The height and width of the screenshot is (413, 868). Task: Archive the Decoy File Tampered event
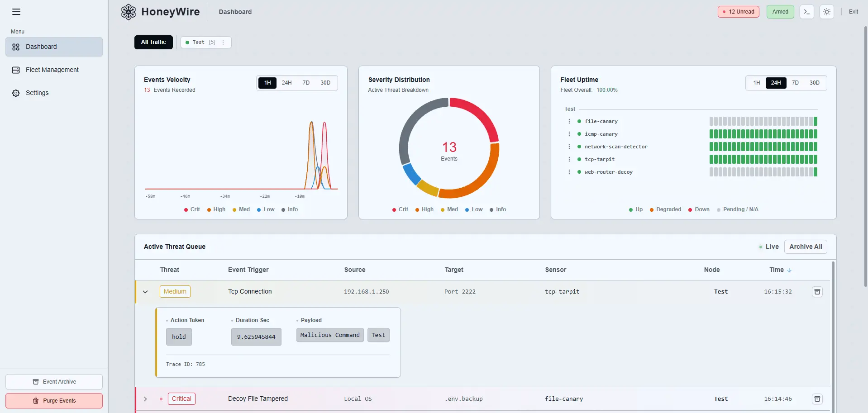(817, 399)
